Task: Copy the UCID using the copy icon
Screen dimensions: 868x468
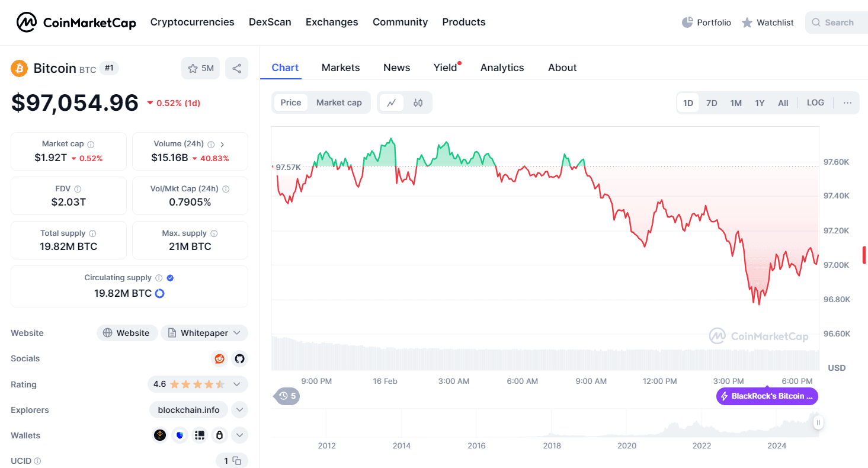Action: pyautogui.click(x=236, y=460)
